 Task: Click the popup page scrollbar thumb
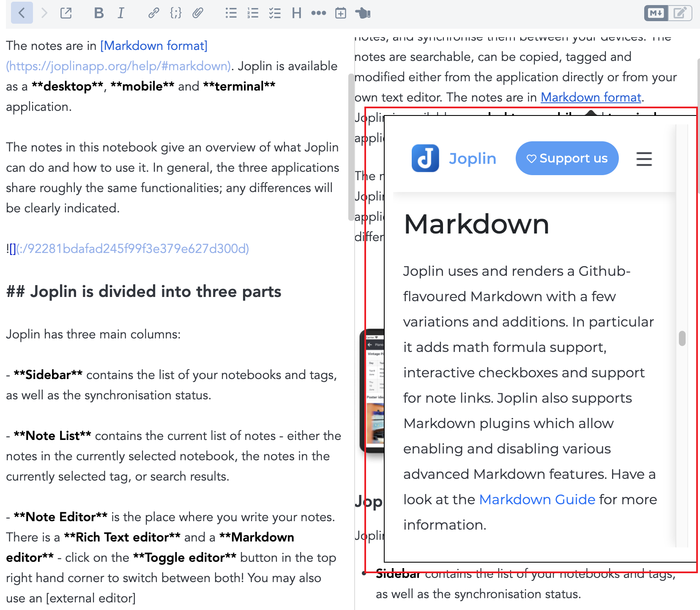pyautogui.click(x=682, y=338)
